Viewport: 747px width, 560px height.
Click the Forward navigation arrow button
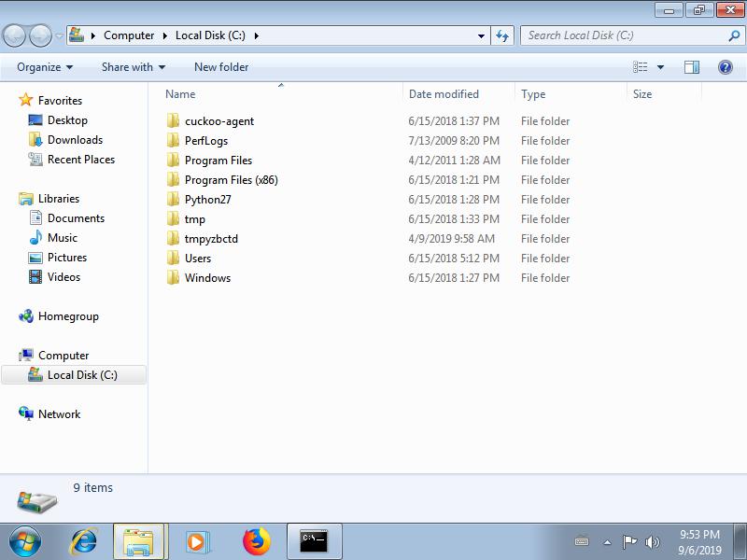pyautogui.click(x=40, y=35)
